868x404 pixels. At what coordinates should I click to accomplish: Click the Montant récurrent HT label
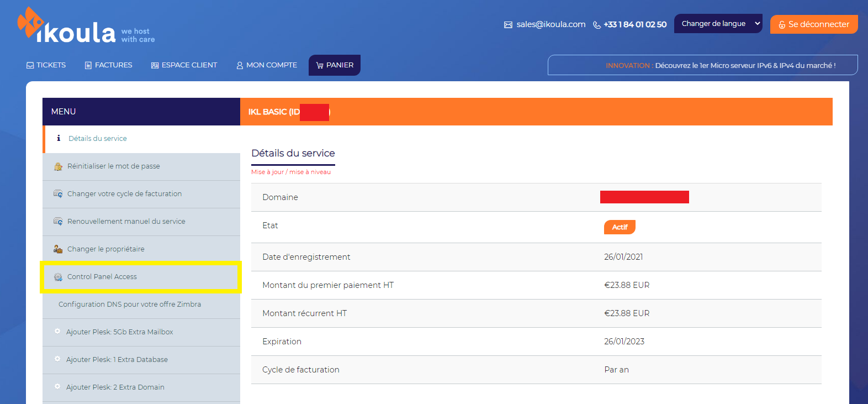coord(304,313)
